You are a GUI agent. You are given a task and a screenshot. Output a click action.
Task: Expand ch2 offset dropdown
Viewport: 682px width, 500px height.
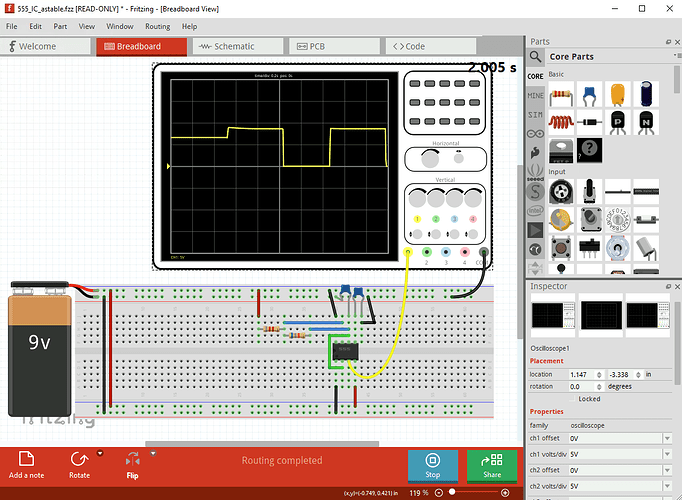667,470
